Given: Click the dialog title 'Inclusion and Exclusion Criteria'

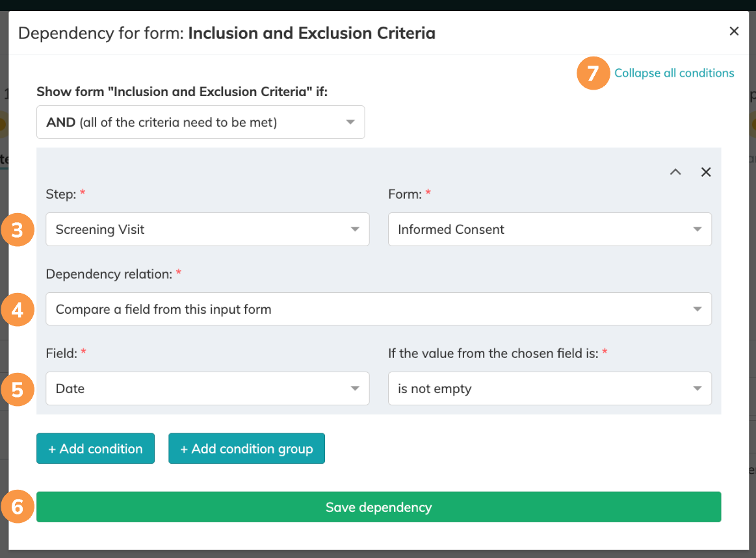Looking at the screenshot, I should [x=311, y=32].
